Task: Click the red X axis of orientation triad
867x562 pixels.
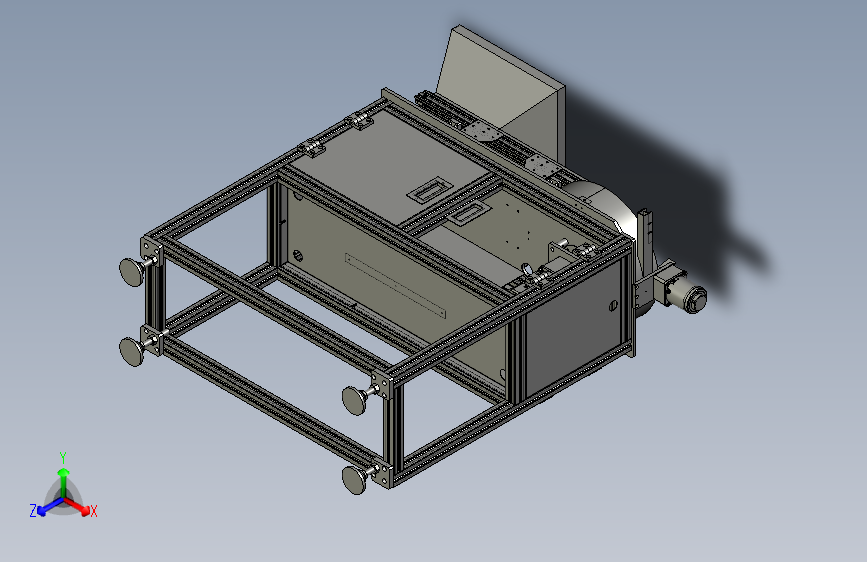Action: tap(79, 506)
